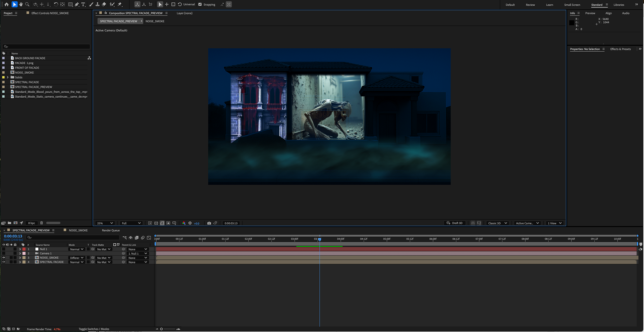
Task: Hide the NOISE_SMOKE layer with eye toggle
Action: (x=4, y=258)
